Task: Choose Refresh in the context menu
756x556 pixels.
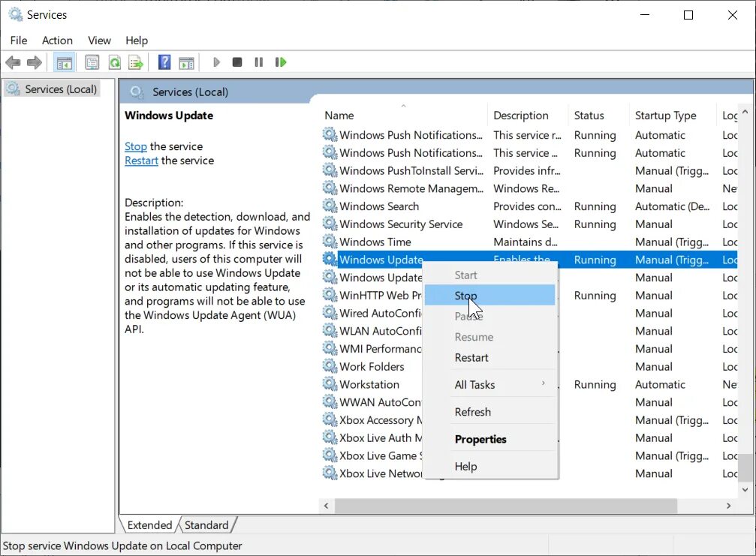Action: [x=489, y=412]
